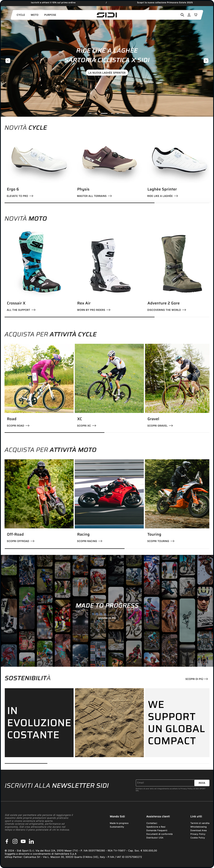
Task: Open the Facebook icon in footer
Action: pyautogui.click(x=7, y=841)
